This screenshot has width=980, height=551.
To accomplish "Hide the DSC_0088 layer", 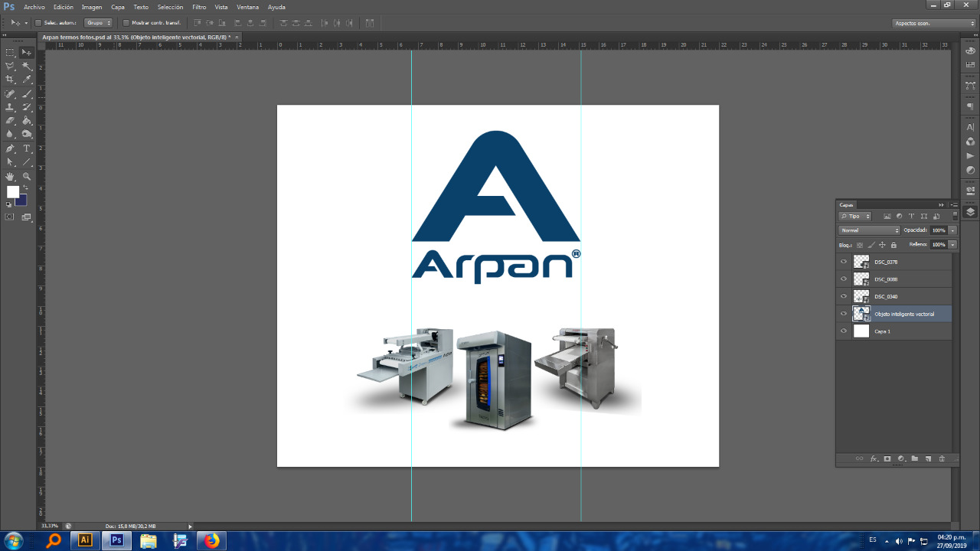I will (x=844, y=279).
